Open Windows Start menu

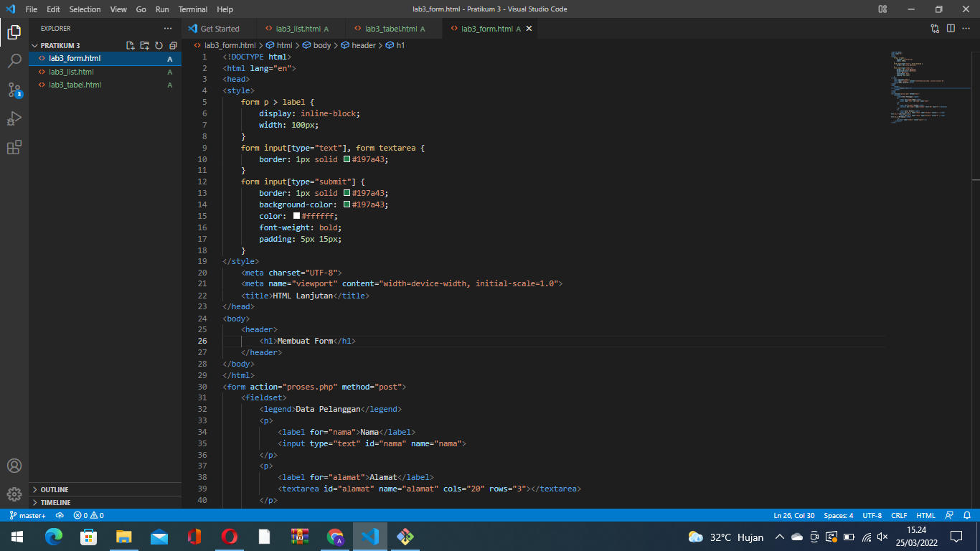(x=17, y=537)
